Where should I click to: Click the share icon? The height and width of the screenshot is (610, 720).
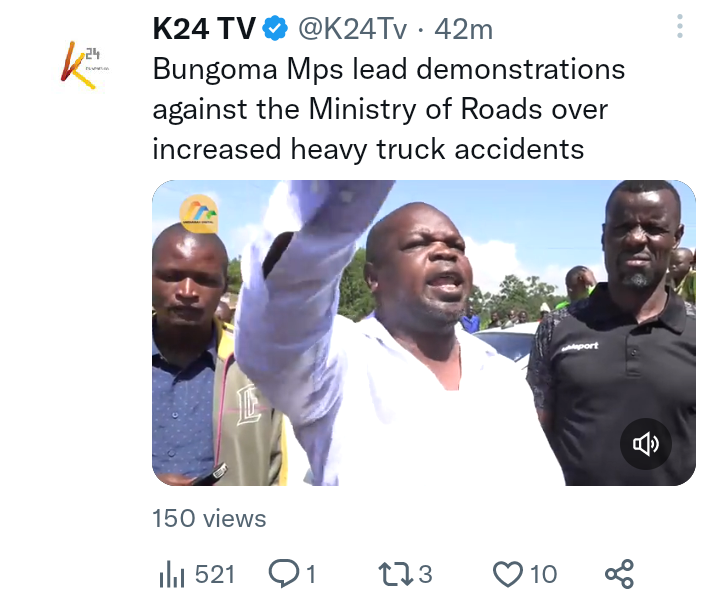click(x=619, y=574)
